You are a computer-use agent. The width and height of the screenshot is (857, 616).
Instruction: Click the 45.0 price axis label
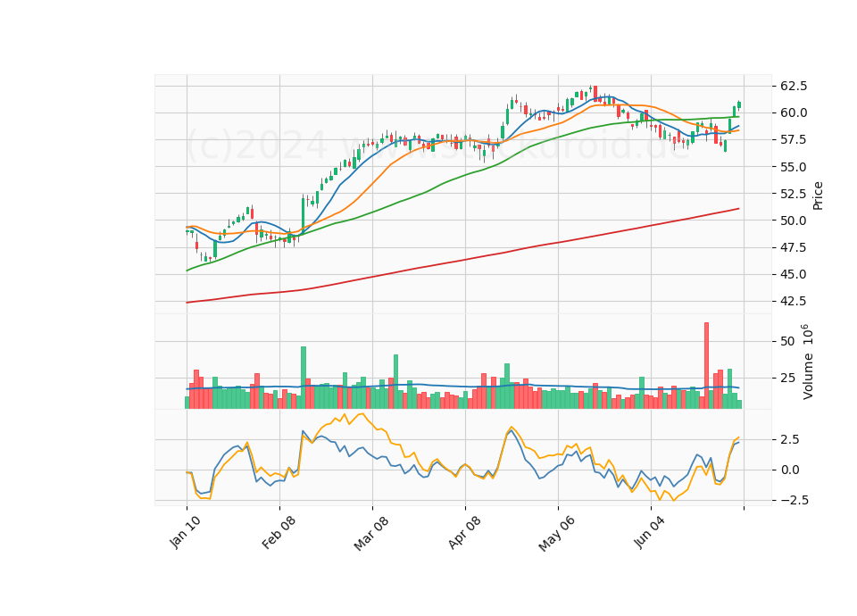point(794,274)
